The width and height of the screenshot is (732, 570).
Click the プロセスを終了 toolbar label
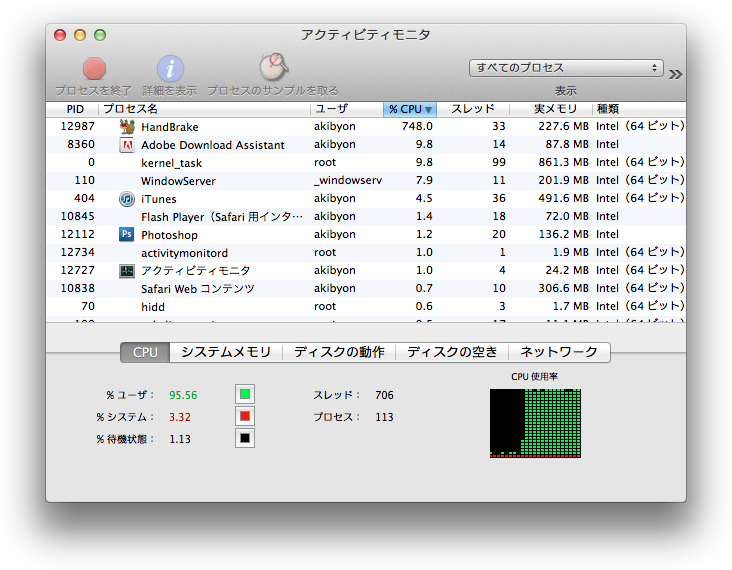(93, 91)
